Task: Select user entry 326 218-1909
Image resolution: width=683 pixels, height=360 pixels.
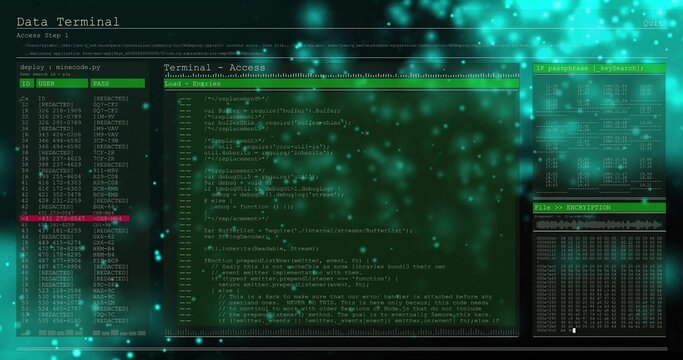Action: pyautogui.click(x=60, y=111)
